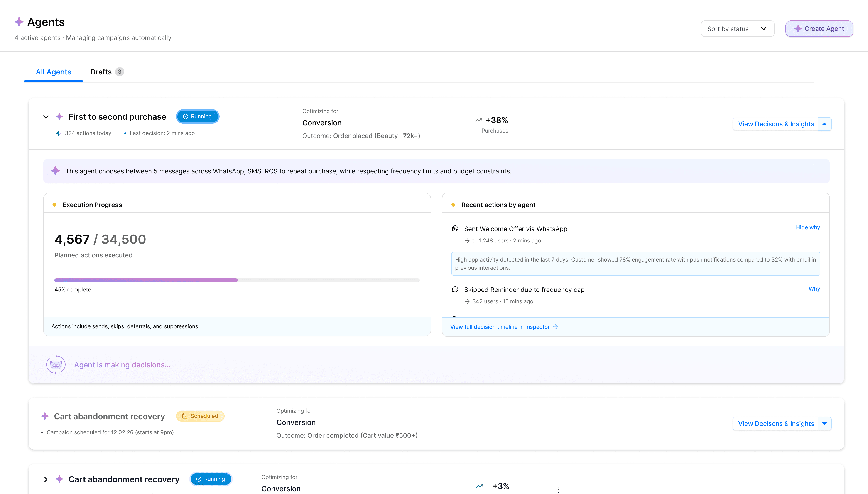Click the three-dot menu icon near +3%
Screen dimensions: 868x494
(x=558, y=489)
